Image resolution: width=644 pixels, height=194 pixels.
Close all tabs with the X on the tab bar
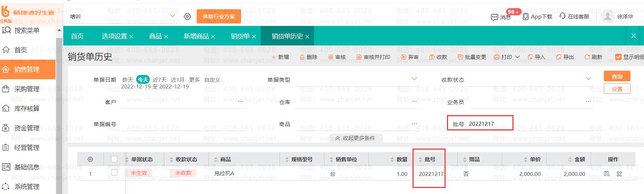tap(633, 36)
